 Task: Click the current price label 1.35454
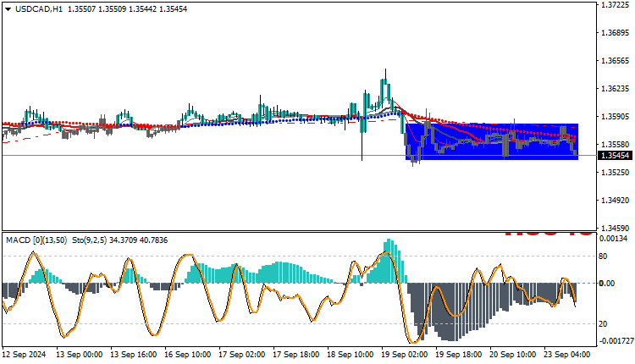pos(616,156)
